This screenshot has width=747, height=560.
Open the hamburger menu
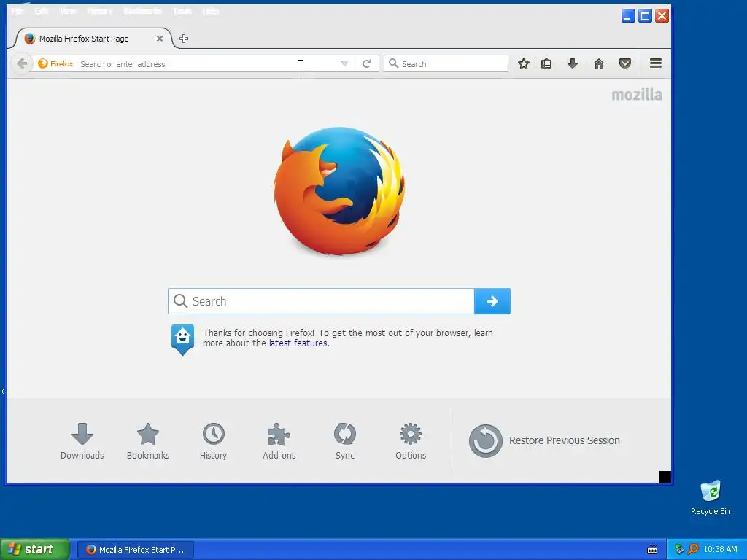[656, 63]
